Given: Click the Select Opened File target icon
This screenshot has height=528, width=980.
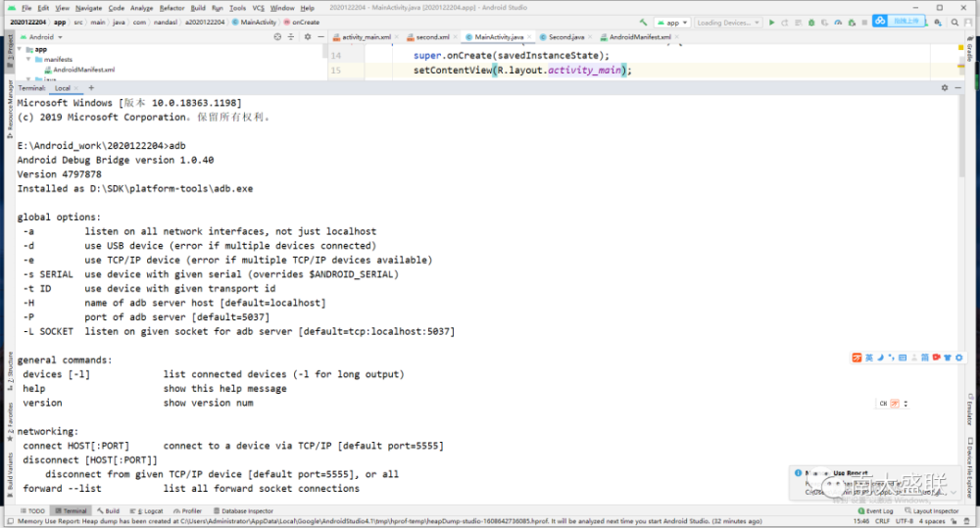Looking at the screenshot, I should pyautogui.click(x=277, y=37).
